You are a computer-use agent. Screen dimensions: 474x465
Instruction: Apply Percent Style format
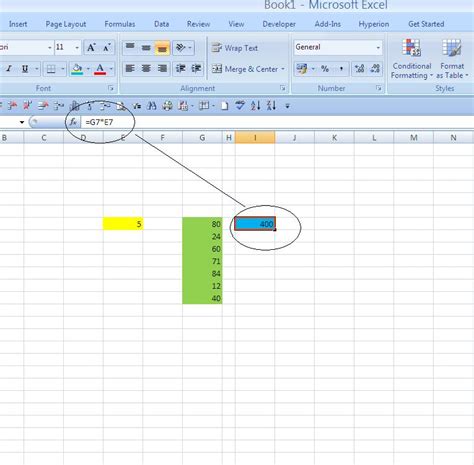point(325,69)
